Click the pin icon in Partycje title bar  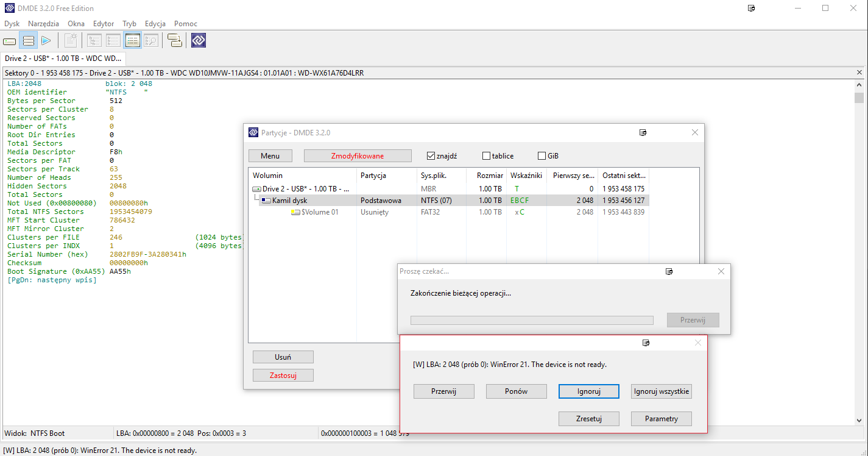[643, 132]
